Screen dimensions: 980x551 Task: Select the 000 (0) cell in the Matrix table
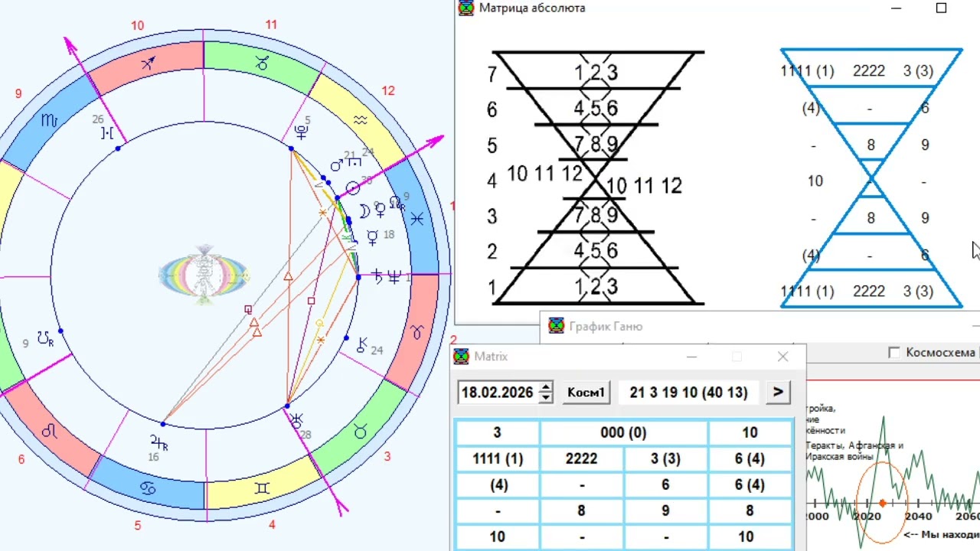coord(624,432)
